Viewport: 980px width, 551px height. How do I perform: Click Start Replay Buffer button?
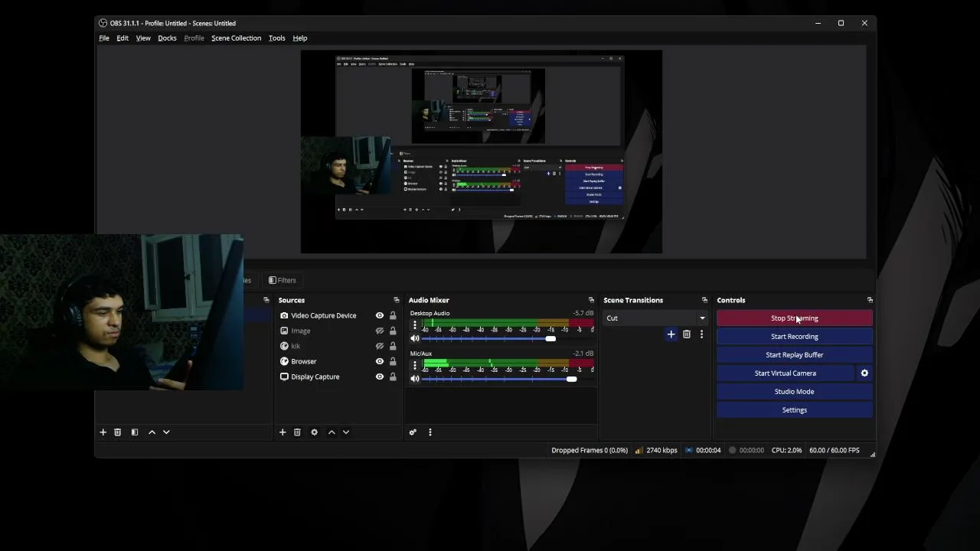tap(795, 355)
